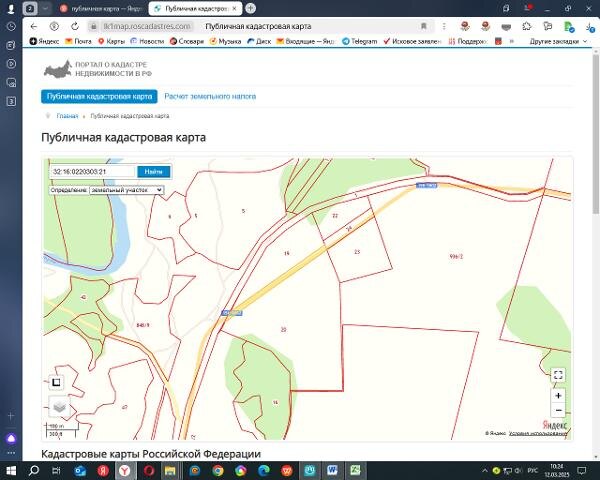
Task: Click the Яндекс logo on the map
Action: [x=554, y=425]
